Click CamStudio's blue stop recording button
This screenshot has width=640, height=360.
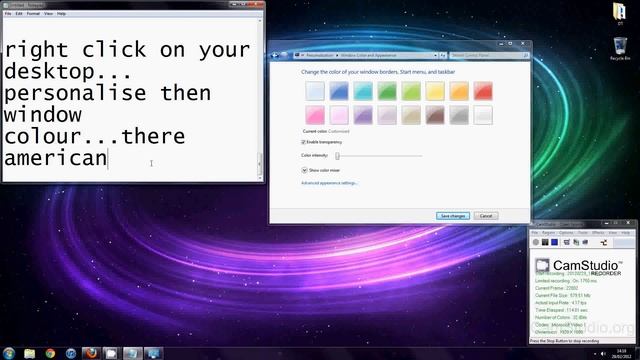(x=554, y=242)
